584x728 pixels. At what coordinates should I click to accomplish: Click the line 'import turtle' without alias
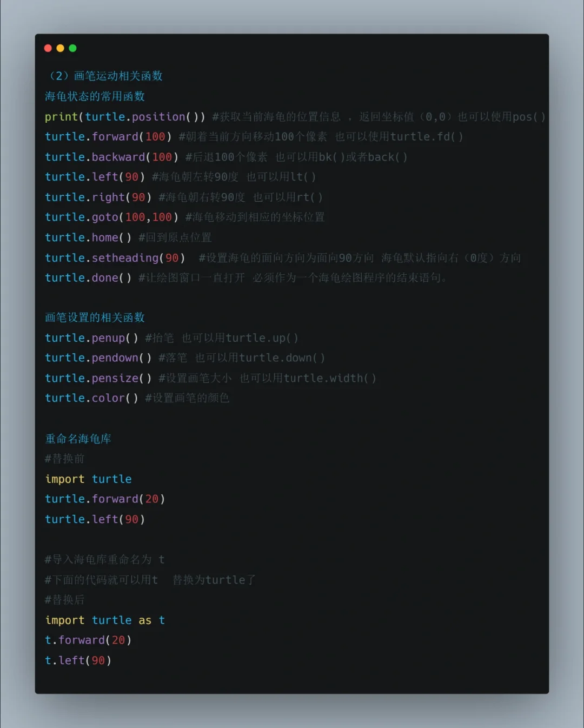point(88,479)
